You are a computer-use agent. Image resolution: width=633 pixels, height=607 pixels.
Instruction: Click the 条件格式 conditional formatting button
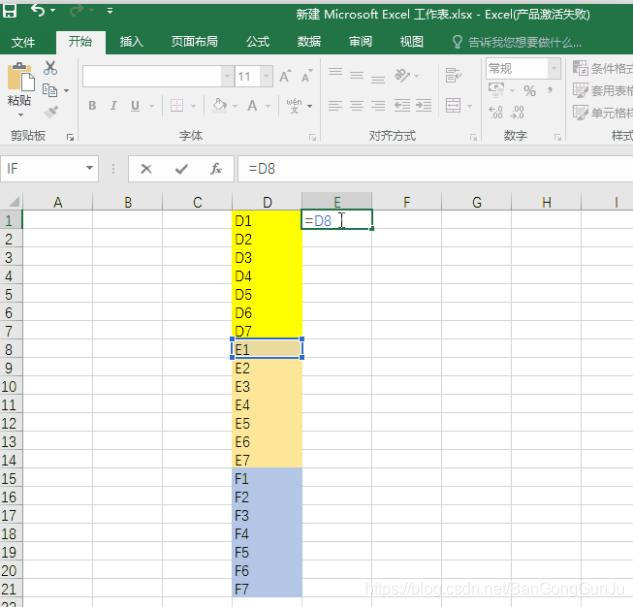click(602, 68)
